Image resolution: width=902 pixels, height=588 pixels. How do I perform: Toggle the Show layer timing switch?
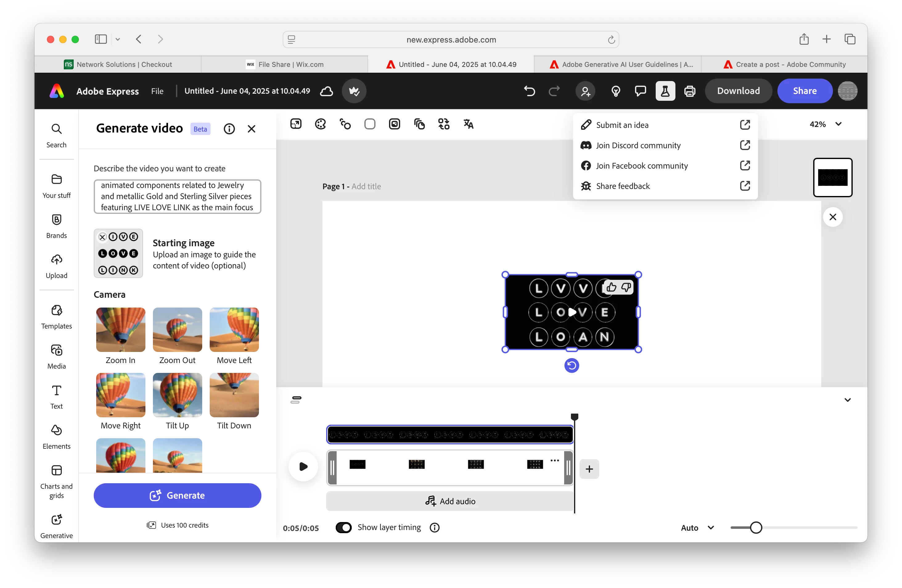[344, 527]
